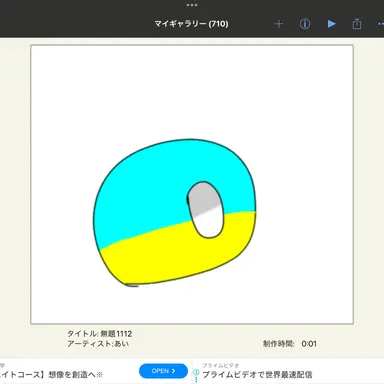
Task: Tap the plus icon to add new artwork
Action: (x=279, y=24)
